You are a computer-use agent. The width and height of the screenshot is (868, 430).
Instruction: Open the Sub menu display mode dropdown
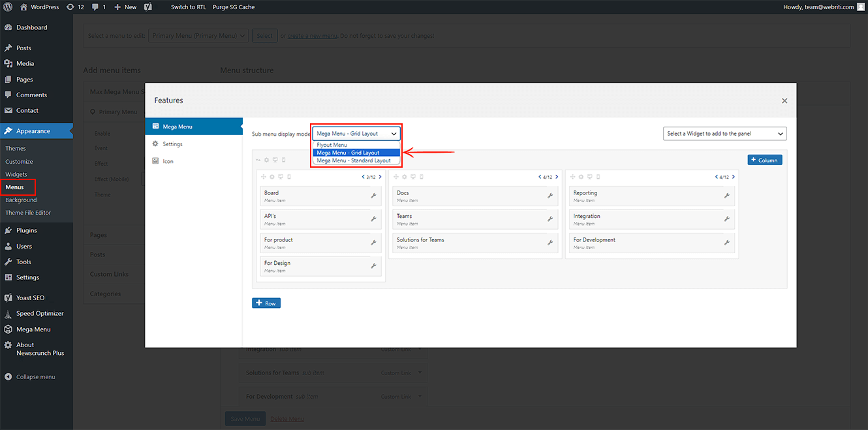click(x=356, y=134)
